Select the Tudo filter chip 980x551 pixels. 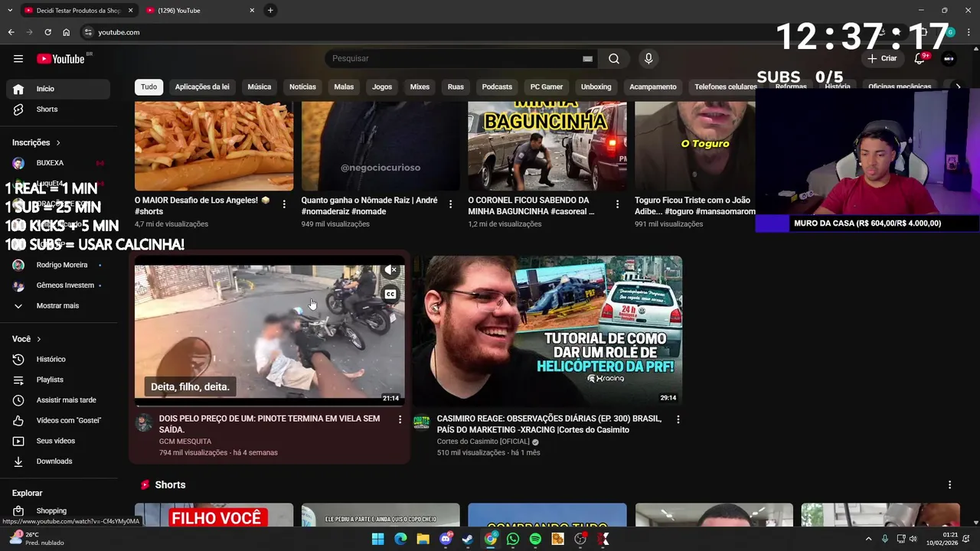coord(149,87)
